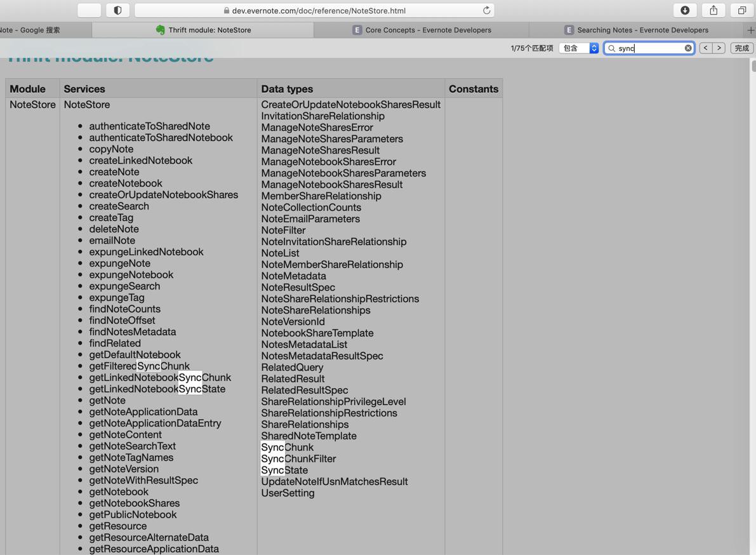This screenshot has height=555, width=756.
Task: Open authenticateToSharedNote link
Action: [x=149, y=126]
